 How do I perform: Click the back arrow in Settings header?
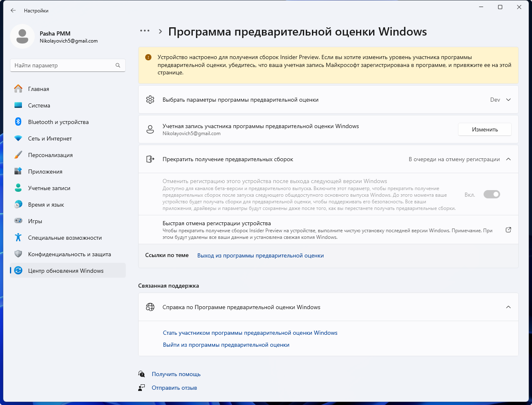click(x=13, y=10)
